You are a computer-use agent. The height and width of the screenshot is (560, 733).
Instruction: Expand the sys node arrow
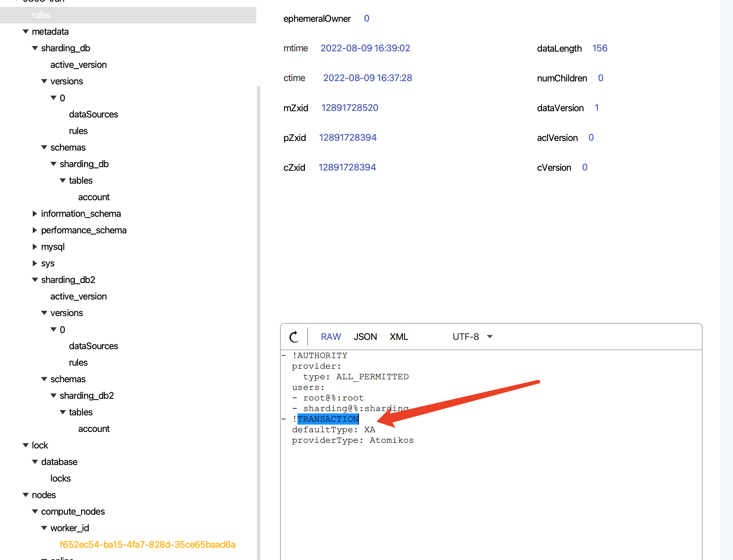pyautogui.click(x=35, y=263)
